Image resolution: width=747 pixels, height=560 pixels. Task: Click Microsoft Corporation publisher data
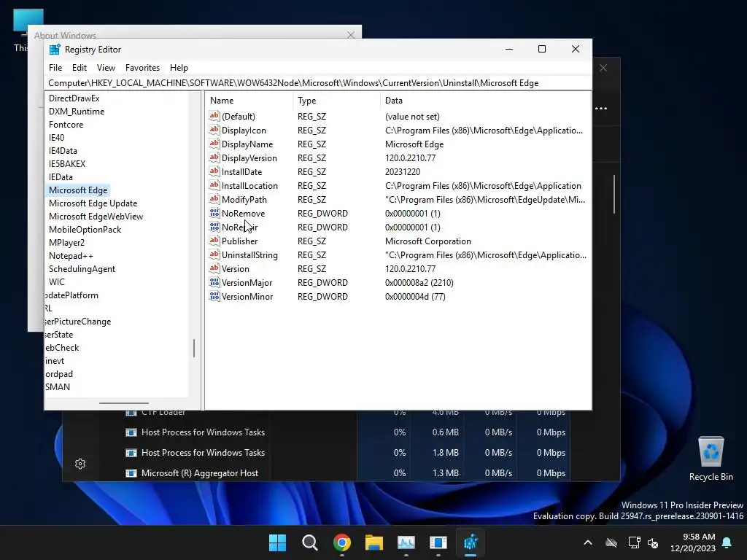pyautogui.click(x=427, y=241)
